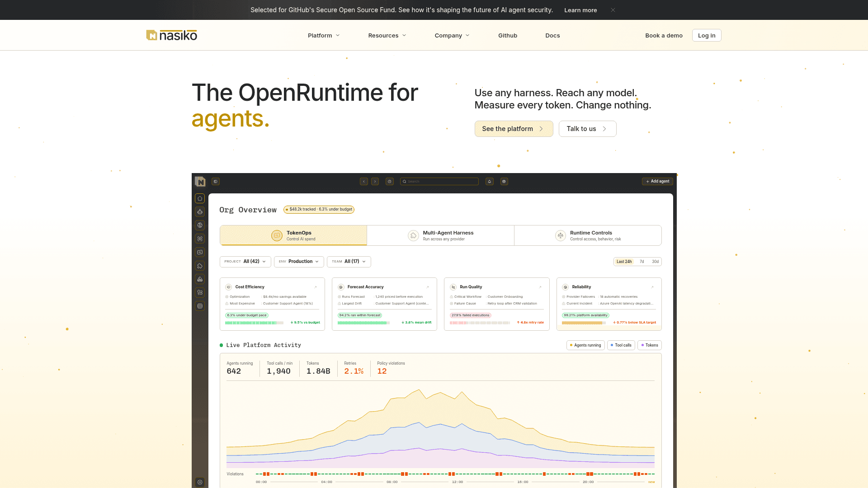
Task: Toggle the Tool calls chart series
Action: click(x=621, y=345)
